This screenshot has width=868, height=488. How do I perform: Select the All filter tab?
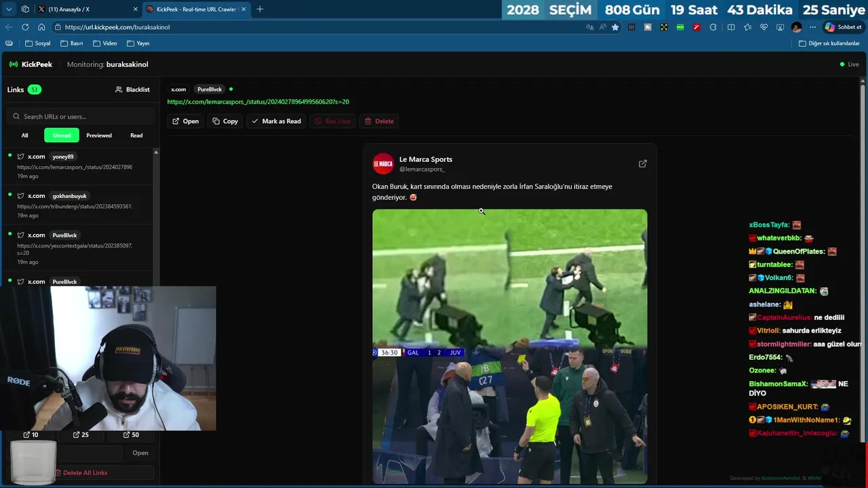coord(24,136)
